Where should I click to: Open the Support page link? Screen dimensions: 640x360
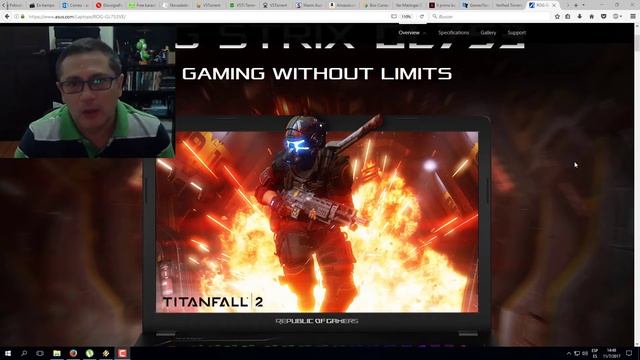coord(517,32)
